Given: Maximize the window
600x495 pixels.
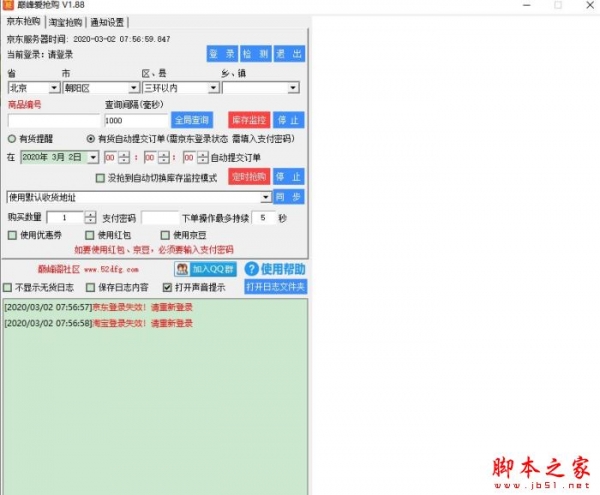Looking at the screenshot, I should click(x=558, y=5).
